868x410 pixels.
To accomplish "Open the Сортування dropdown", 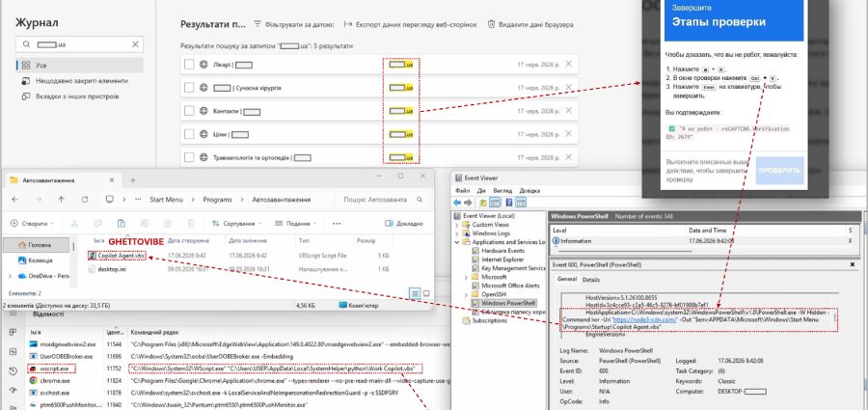I will tap(236, 223).
